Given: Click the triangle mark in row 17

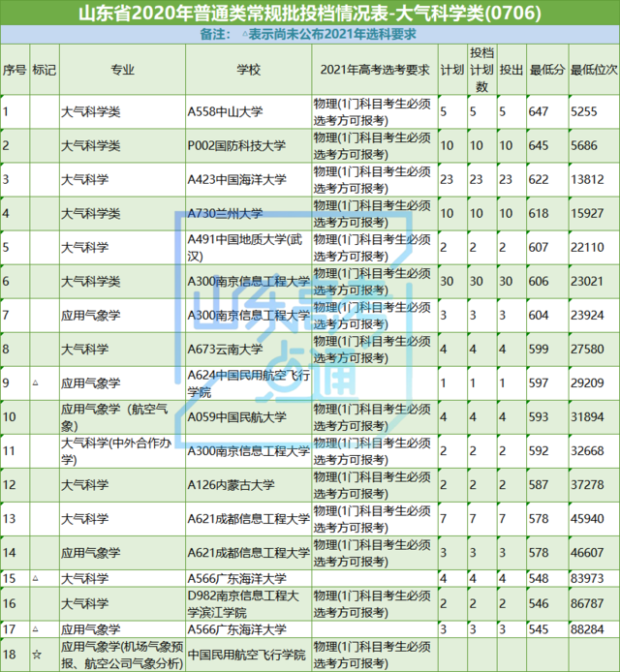Looking at the screenshot, I should [x=36, y=629].
